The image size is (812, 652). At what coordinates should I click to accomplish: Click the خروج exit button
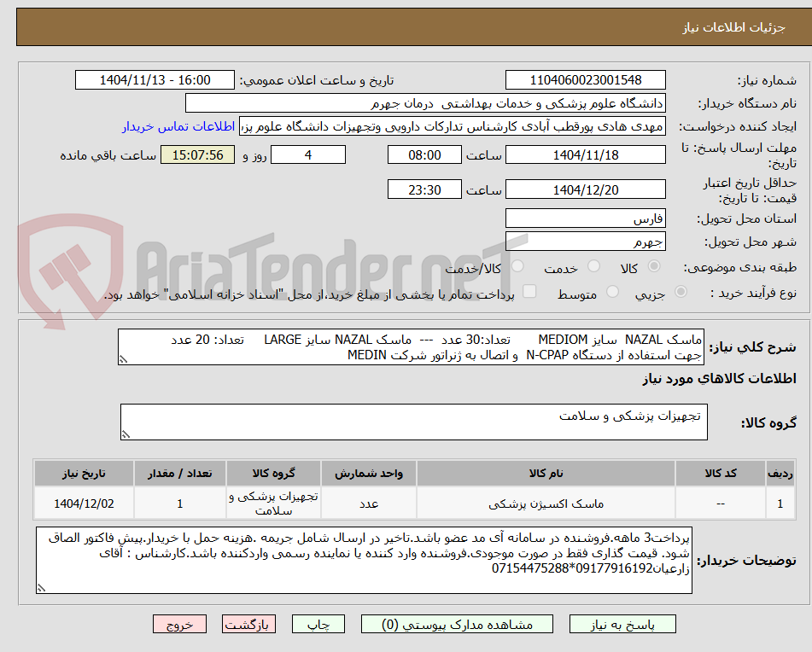(x=179, y=624)
